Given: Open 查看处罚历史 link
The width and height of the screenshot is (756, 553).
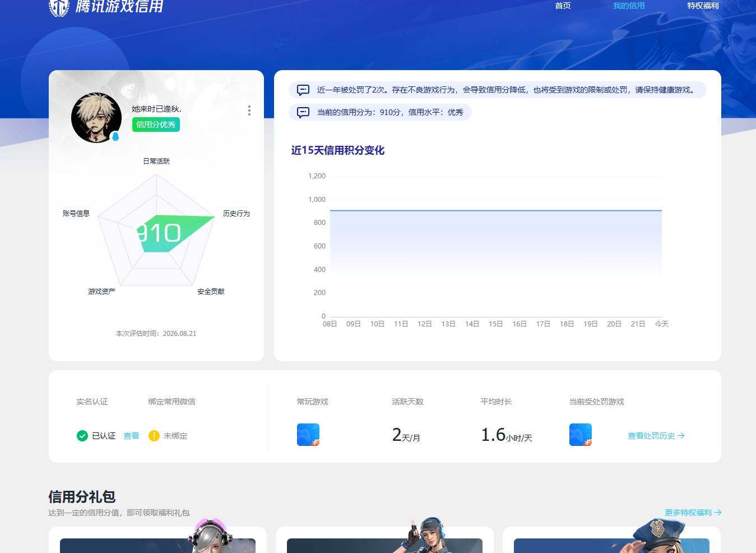Looking at the screenshot, I should pyautogui.click(x=656, y=436).
